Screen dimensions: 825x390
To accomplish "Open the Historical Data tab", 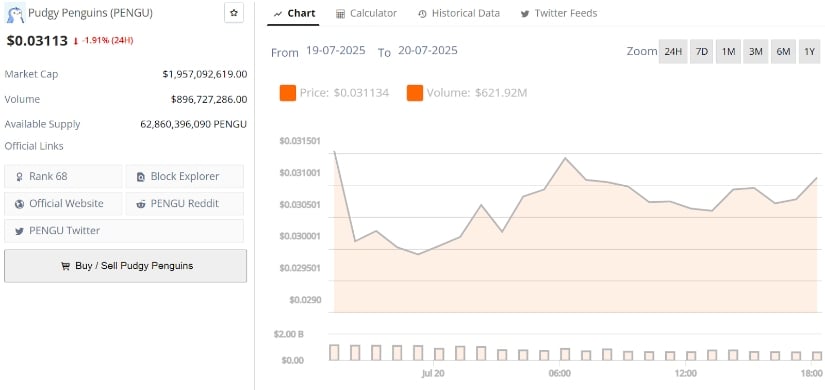I will click(459, 14).
